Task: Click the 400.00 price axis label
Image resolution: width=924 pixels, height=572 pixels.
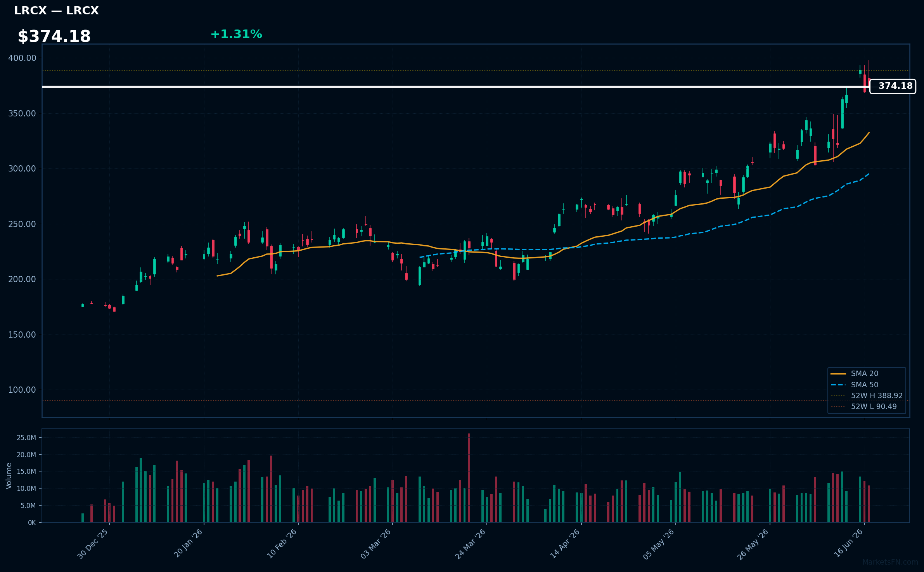Action: (x=22, y=58)
